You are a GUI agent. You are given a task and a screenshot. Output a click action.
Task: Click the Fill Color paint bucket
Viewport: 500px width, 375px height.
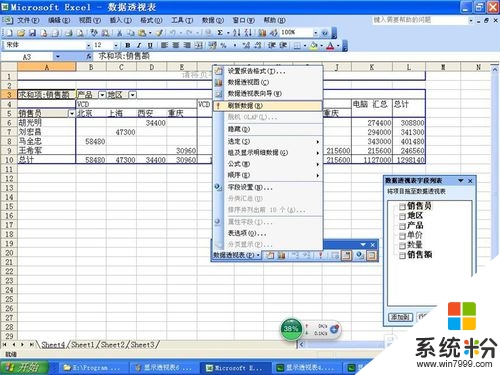tap(313, 45)
